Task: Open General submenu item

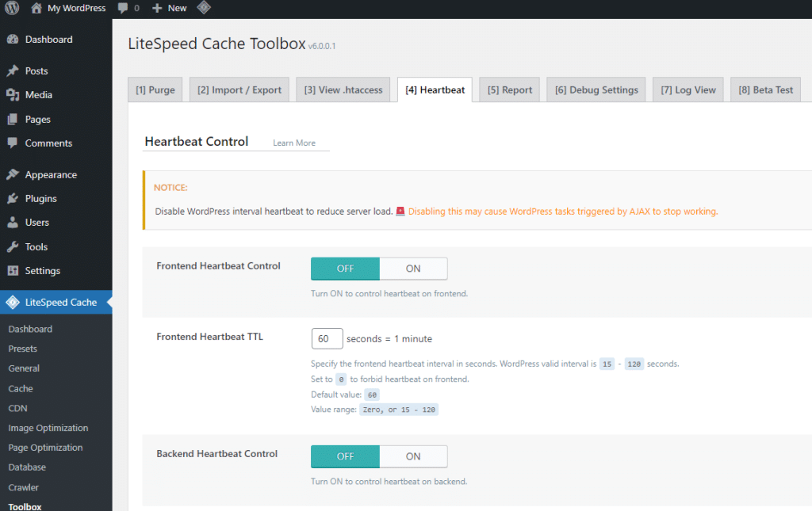Action: [x=24, y=368]
